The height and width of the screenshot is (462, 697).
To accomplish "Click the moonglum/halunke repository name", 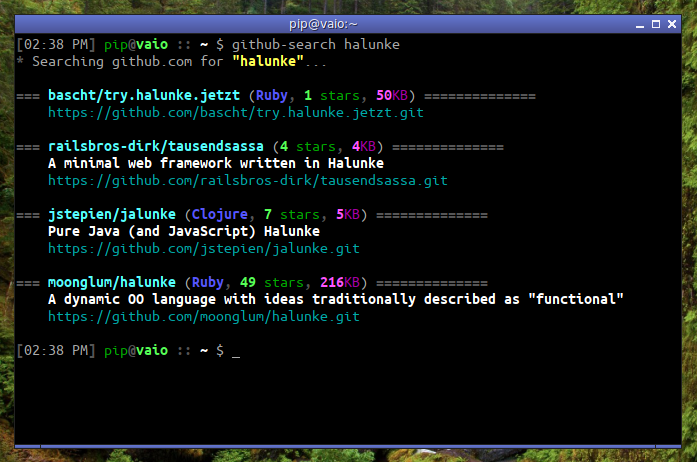I will coord(112,282).
